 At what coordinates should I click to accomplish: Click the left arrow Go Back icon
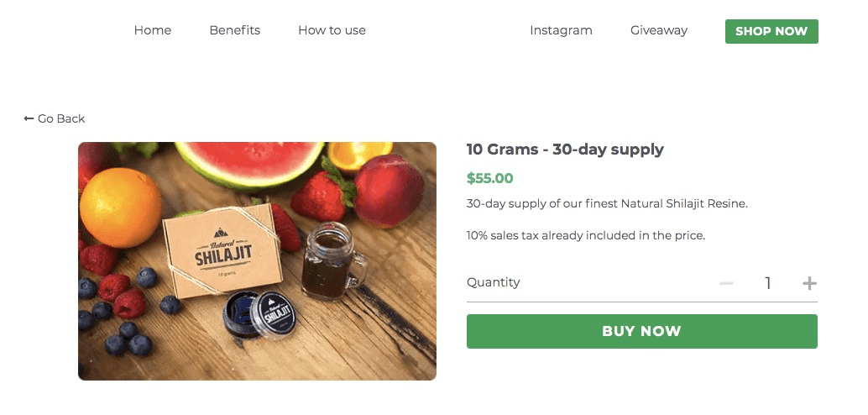click(x=29, y=118)
